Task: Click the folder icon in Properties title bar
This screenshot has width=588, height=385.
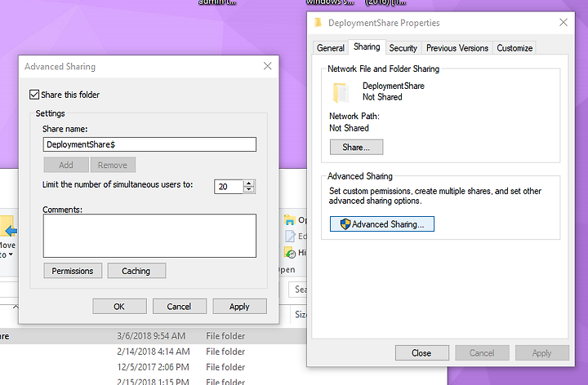Action: coord(318,23)
